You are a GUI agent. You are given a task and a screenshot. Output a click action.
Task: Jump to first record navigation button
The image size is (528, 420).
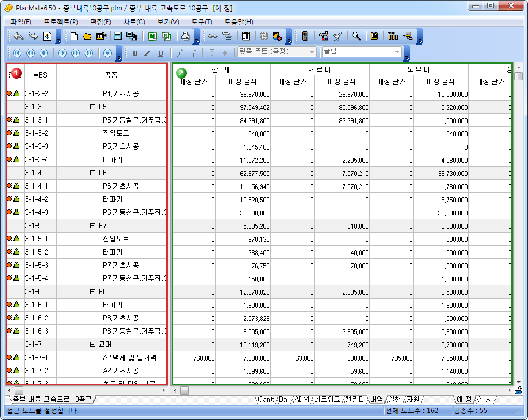[17, 53]
